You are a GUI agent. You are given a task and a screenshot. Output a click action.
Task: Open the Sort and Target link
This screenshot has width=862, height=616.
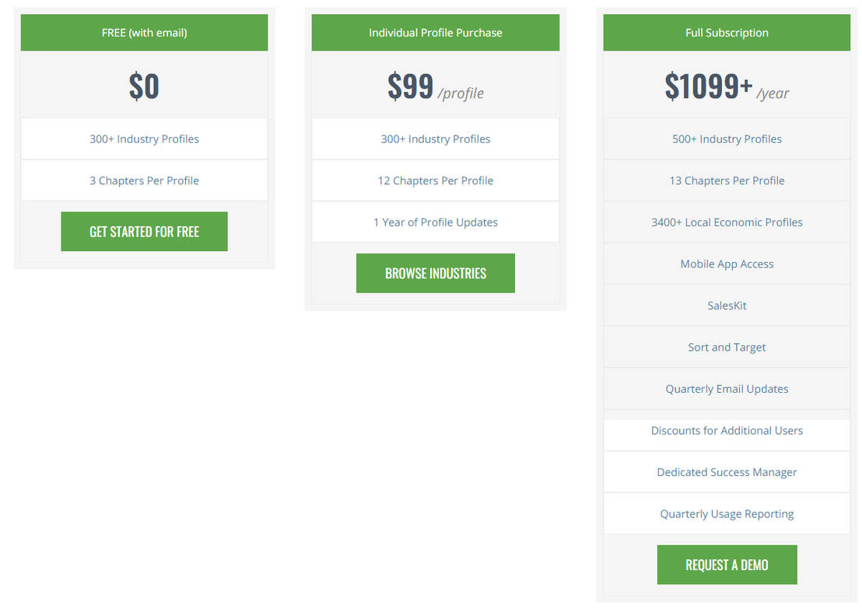[x=727, y=347]
